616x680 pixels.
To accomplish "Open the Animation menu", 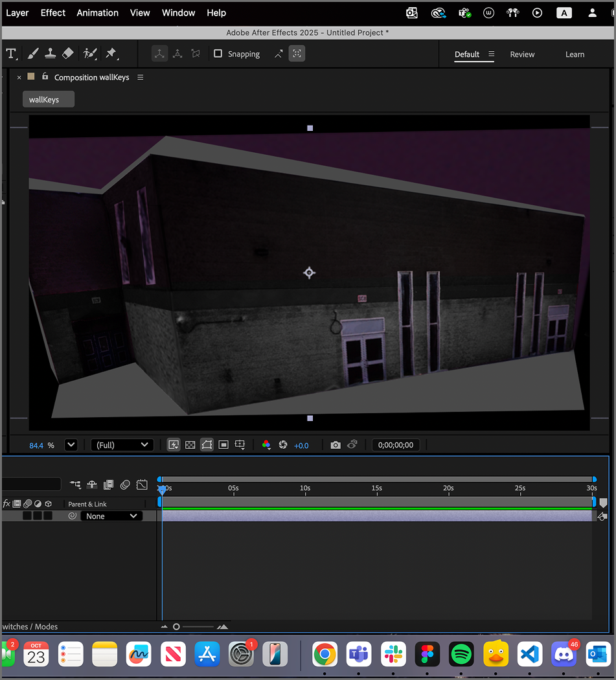I will tap(97, 12).
